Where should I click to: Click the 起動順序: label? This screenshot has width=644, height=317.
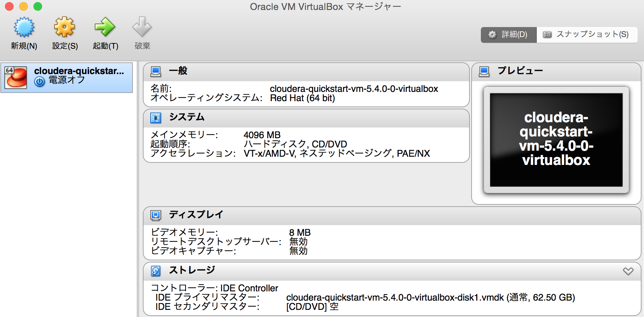pyautogui.click(x=170, y=144)
